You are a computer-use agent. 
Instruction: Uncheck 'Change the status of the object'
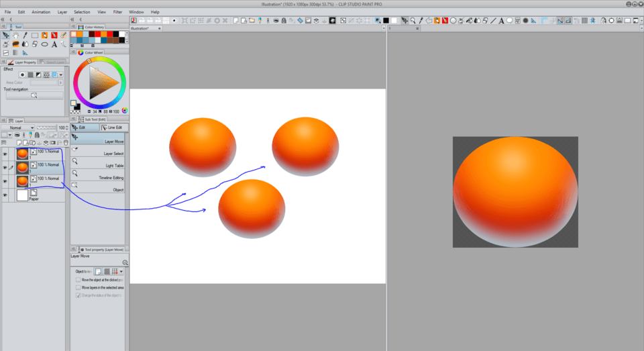click(78, 295)
